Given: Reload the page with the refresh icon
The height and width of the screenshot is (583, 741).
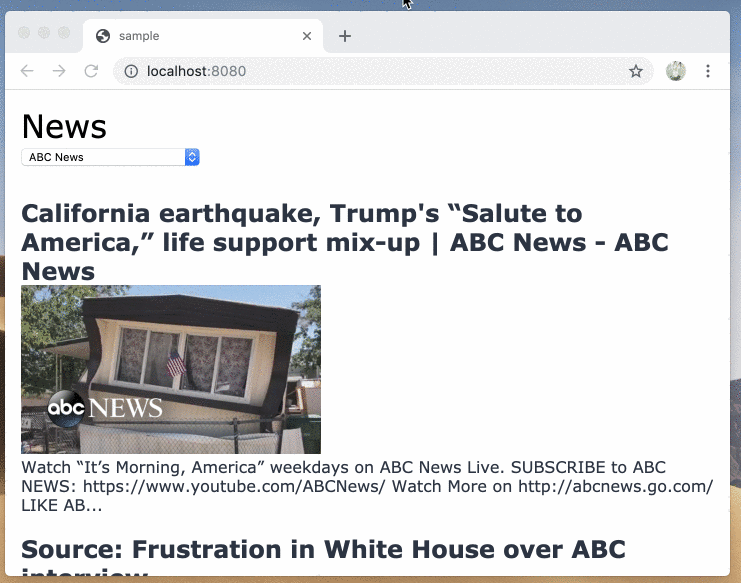Looking at the screenshot, I should (x=91, y=71).
